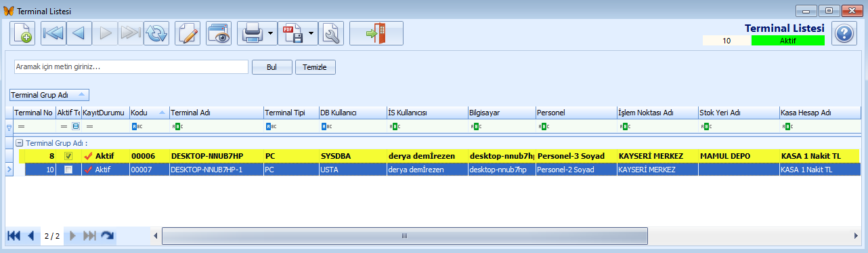
Task: Click the horizontal scrollbar right arrow
Action: point(856,235)
